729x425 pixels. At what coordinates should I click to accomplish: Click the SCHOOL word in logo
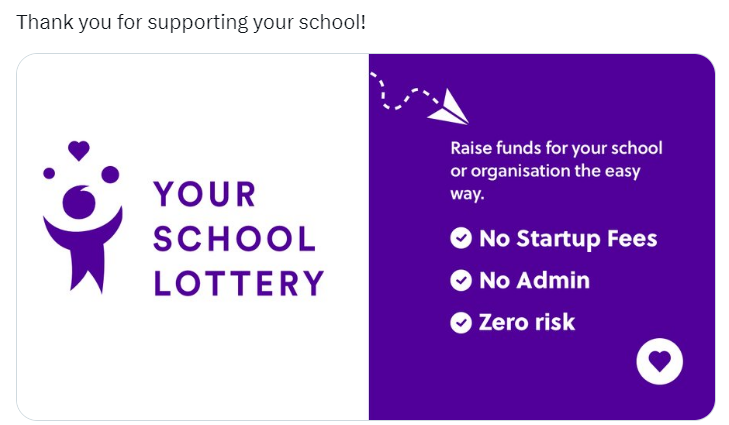(235, 239)
